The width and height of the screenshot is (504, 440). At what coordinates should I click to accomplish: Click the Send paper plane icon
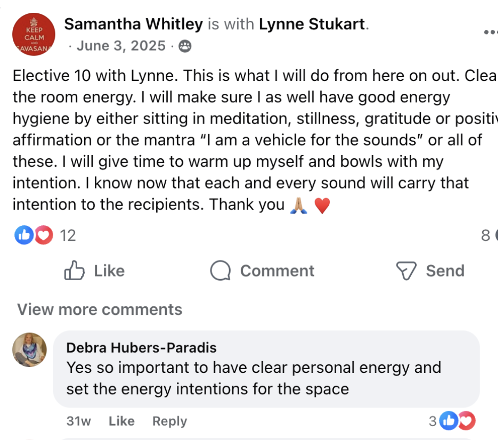point(406,271)
